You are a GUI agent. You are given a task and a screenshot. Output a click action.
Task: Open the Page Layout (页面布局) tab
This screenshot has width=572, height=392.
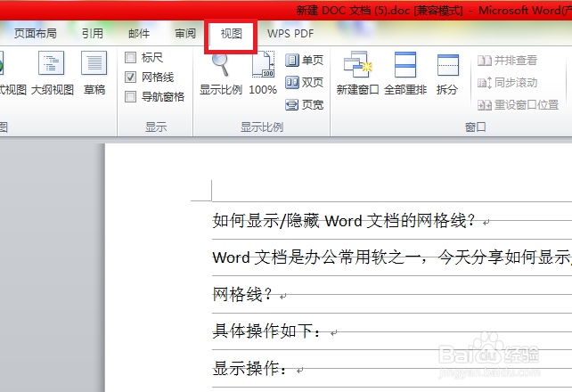pyautogui.click(x=36, y=34)
